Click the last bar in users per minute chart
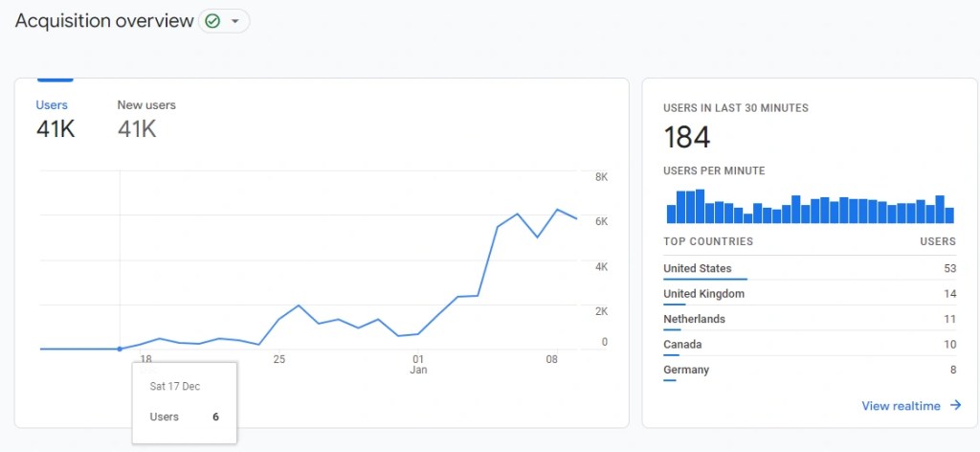 tap(949, 215)
